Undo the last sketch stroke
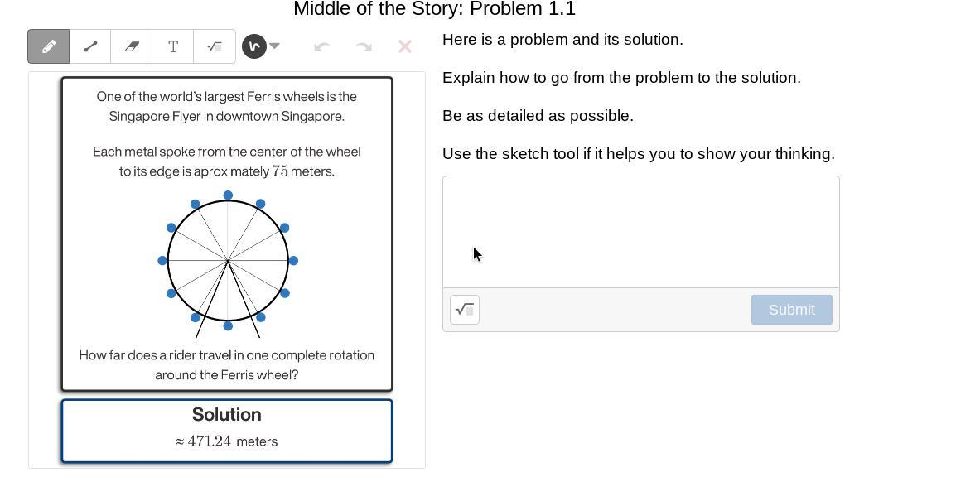This screenshot has width=980, height=482. coord(322,46)
